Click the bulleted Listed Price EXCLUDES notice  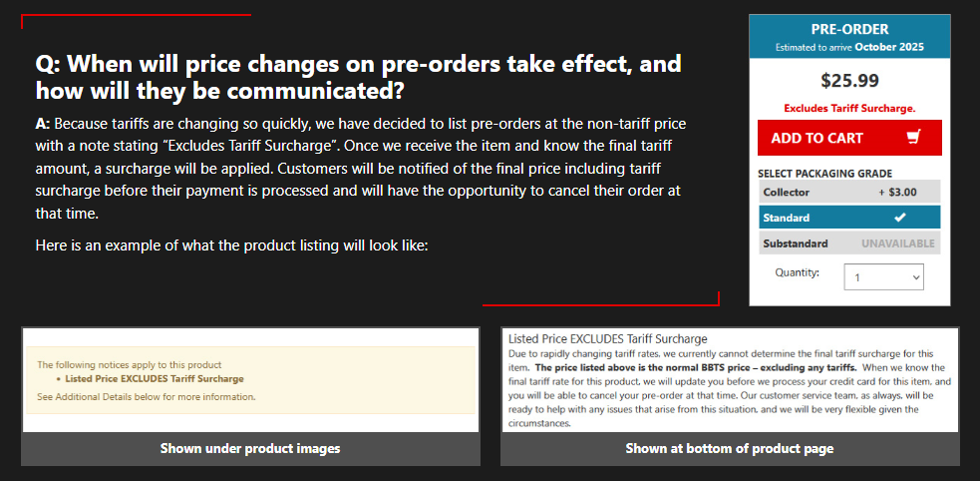coord(154,378)
